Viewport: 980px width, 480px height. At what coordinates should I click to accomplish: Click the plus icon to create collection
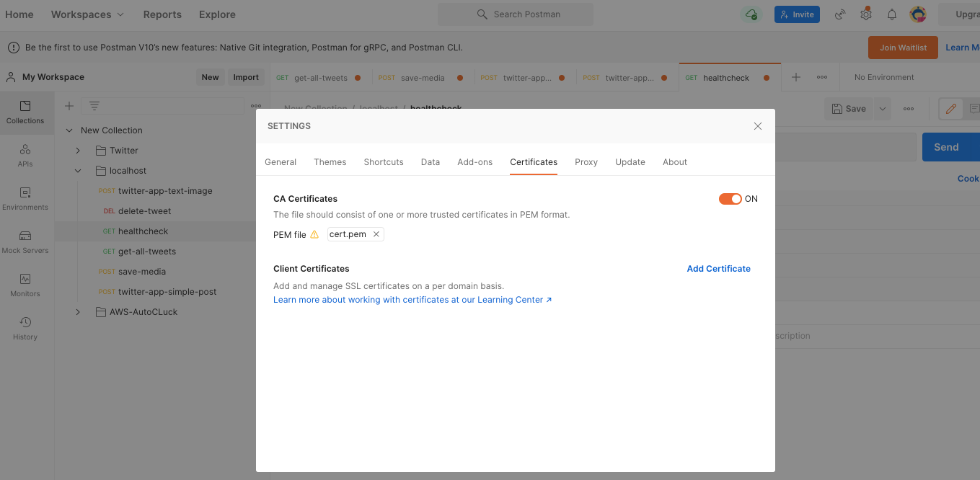click(69, 106)
